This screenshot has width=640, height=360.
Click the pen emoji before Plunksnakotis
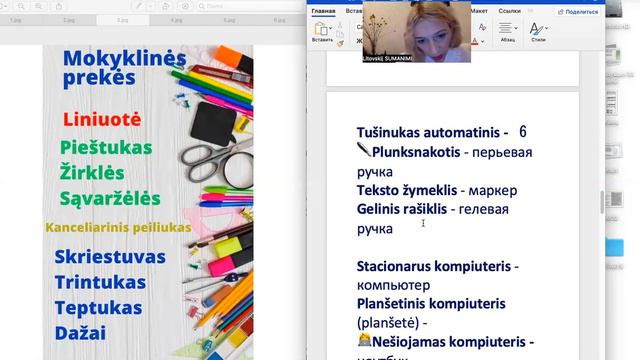tap(364, 150)
